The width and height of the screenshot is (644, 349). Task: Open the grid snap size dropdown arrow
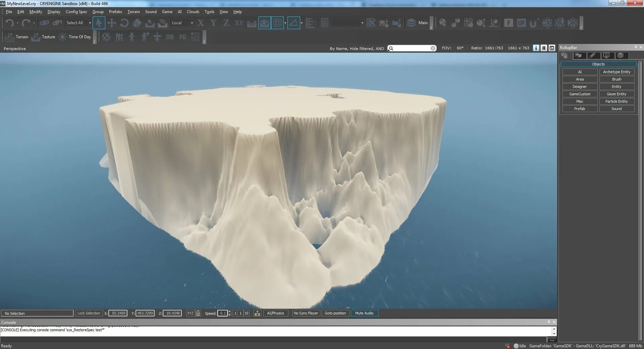coord(285,23)
